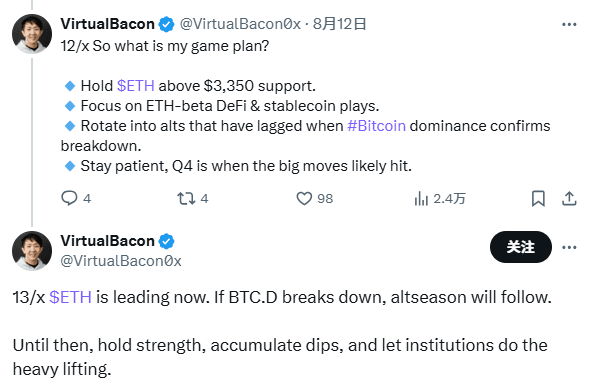Open the @VirtualBacon0x handle below 13/x author name
Screen dimensions: 591x389
[x=121, y=261]
